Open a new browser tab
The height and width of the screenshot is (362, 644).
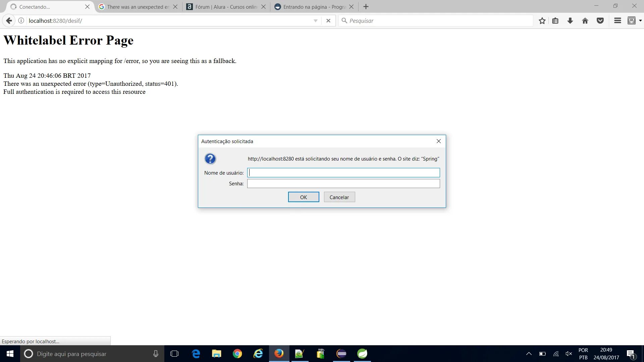point(366,7)
